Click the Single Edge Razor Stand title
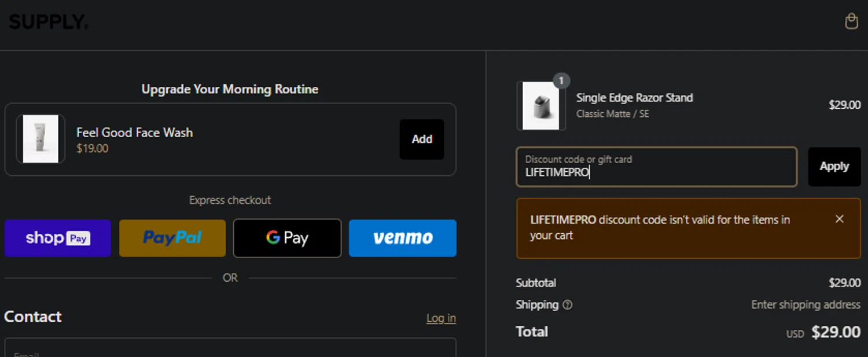This screenshot has height=357, width=868. tap(634, 98)
